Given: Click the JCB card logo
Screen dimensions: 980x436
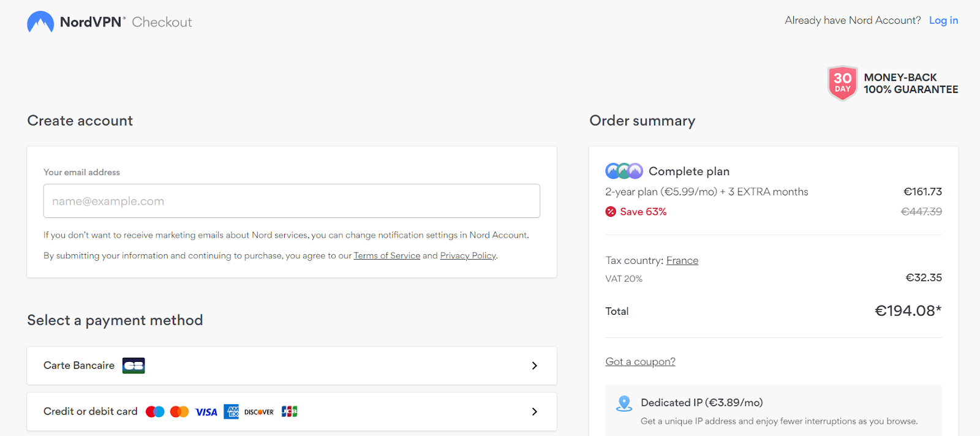Looking at the screenshot, I should pyautogui.click(x=289, y=412).
